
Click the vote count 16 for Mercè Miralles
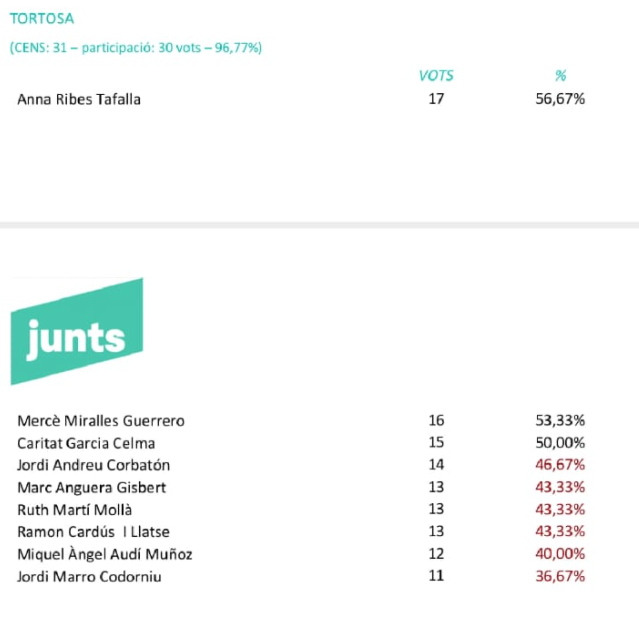point(436,420)
